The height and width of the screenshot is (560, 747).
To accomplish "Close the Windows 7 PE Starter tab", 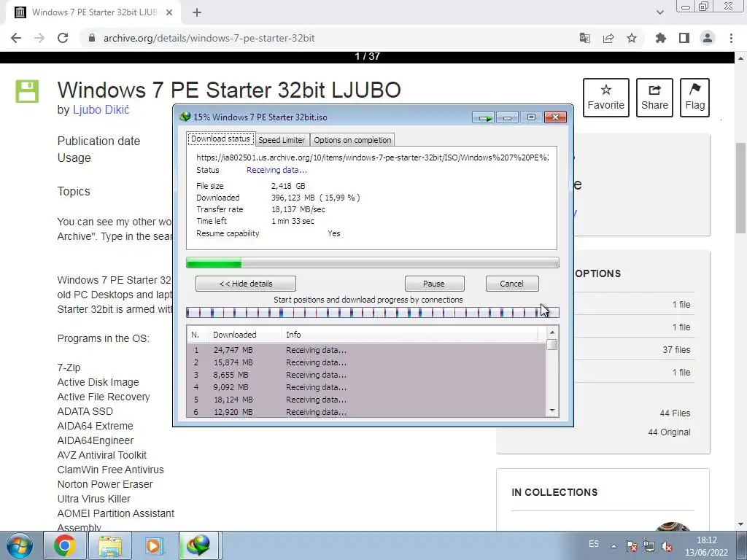I will (x=169, y=12).
